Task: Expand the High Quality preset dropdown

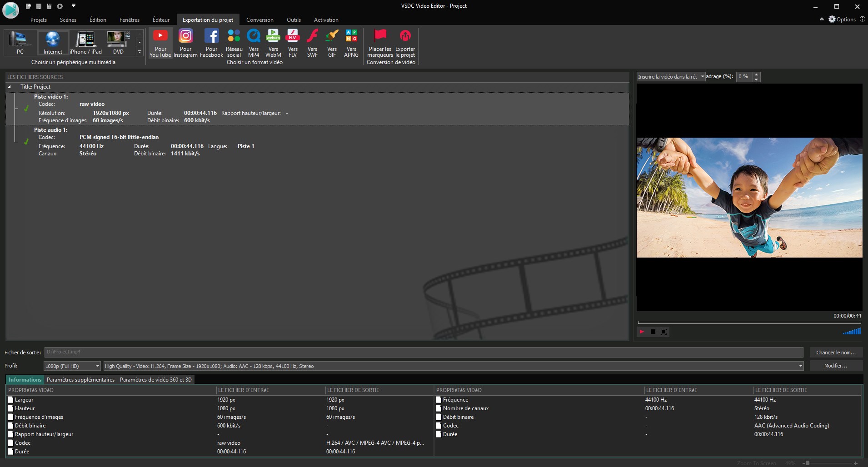Action: 800,366
